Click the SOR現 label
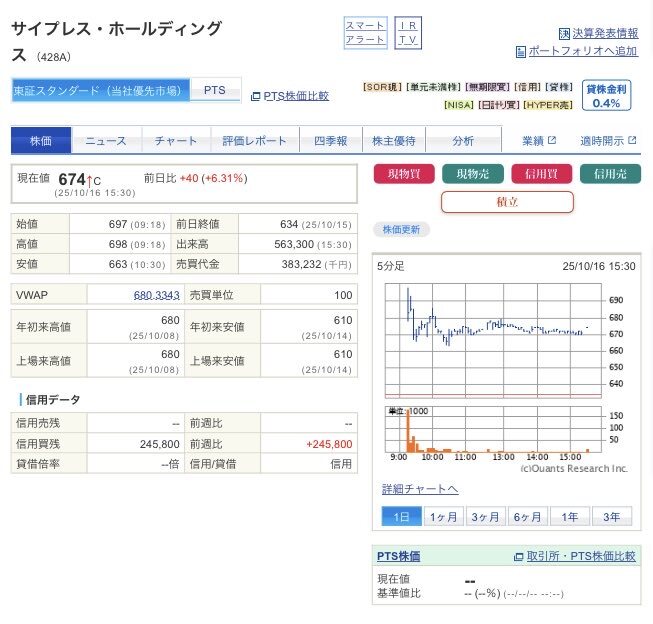The height and width of the screenshot is (624, 653). pos(381,87)
